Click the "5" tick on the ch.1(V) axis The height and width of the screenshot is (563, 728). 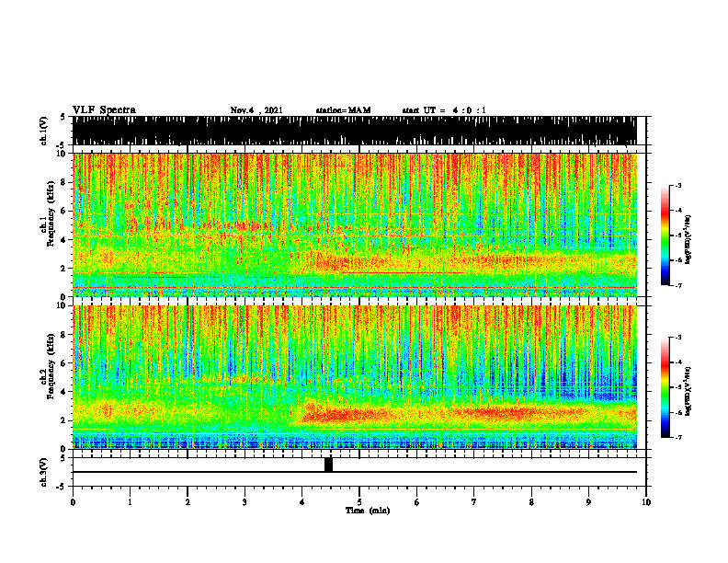click(63, 117)
